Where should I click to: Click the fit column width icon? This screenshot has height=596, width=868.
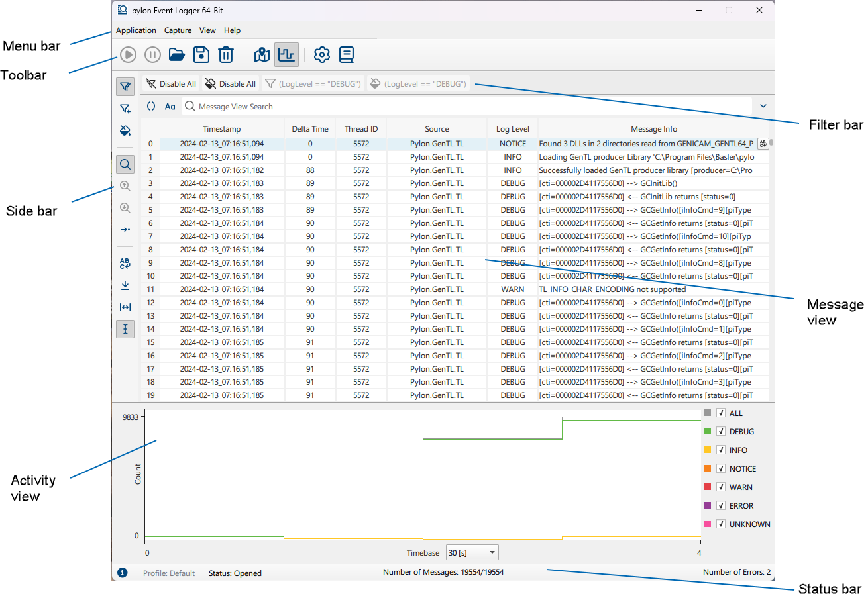[125, 307]
